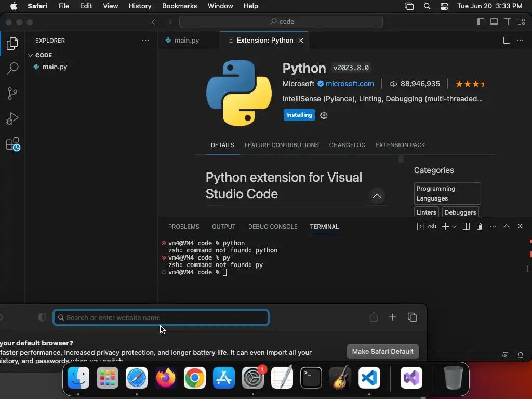Close the Extension: Python tab
The width and height of the screenshot is (532, 399).
[301, 41]
